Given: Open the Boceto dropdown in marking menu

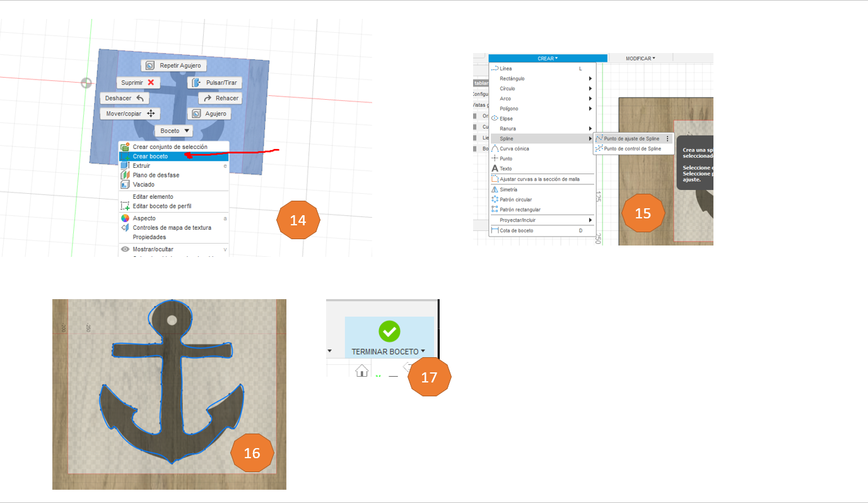Looking at the screenshot, I should point(175,131).
